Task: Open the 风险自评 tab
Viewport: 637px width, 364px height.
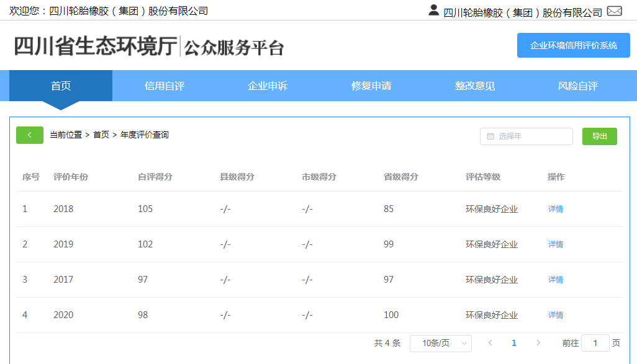Action: coord(577,86)
